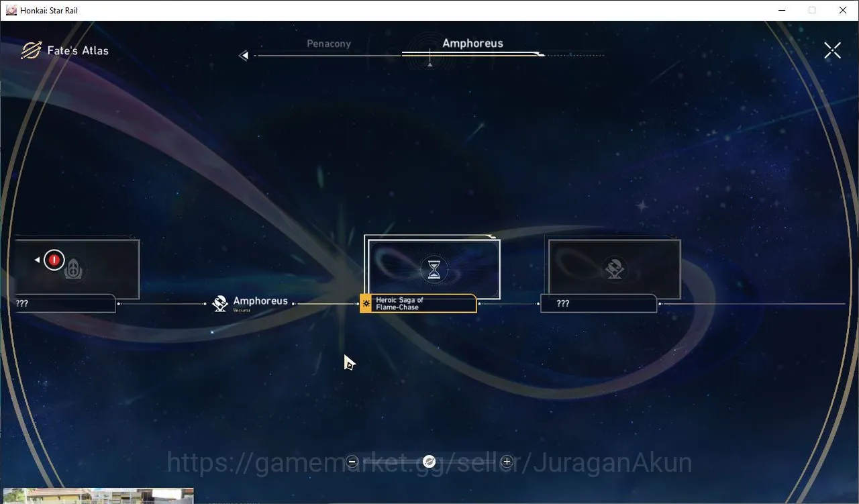Switch to the Penacony tab
The image size is (859, 504).
tap(329, 44)
